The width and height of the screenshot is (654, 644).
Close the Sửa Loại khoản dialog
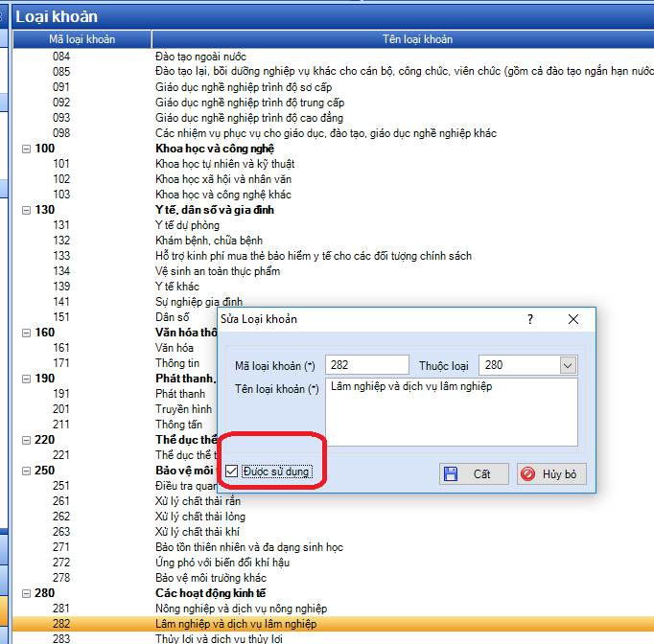click(x=573, y=319)
